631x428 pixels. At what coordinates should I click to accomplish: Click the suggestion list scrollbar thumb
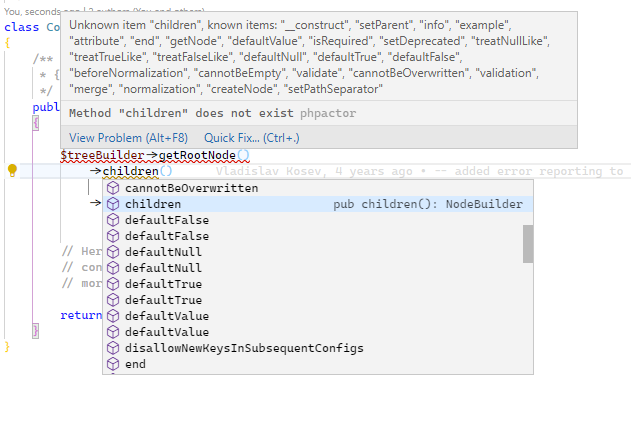pos(528,244)
